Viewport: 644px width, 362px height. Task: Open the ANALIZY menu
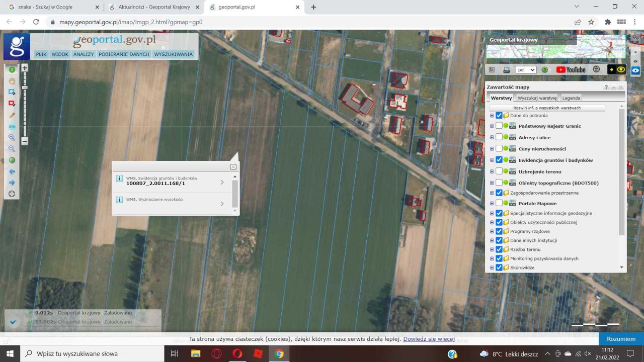click(x=84, y=54)
